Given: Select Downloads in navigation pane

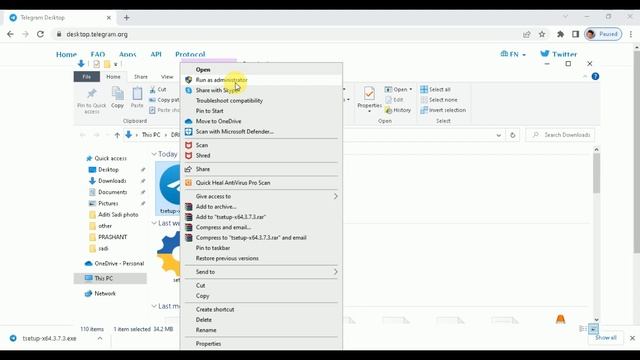Looking at the screenshot, I should (x=112, y=181).
